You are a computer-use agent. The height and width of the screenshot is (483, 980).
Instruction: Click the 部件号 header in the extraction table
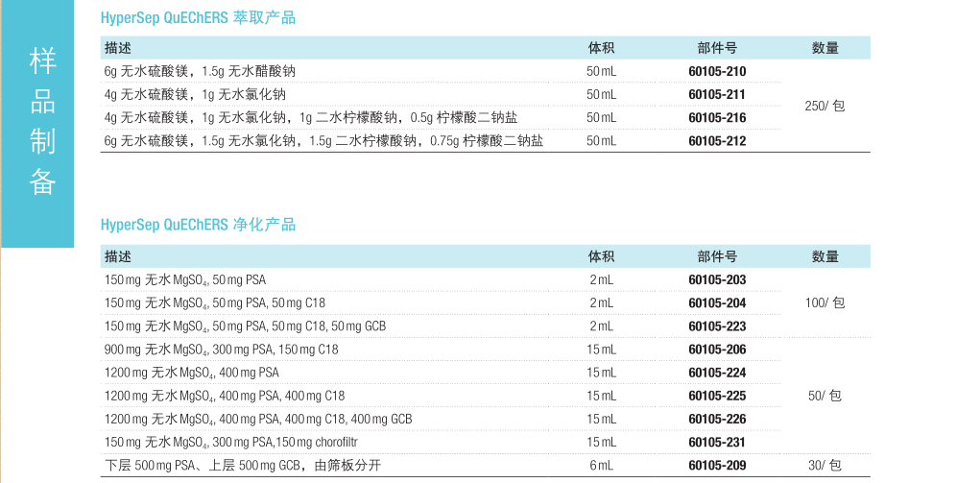coord(717,48)
